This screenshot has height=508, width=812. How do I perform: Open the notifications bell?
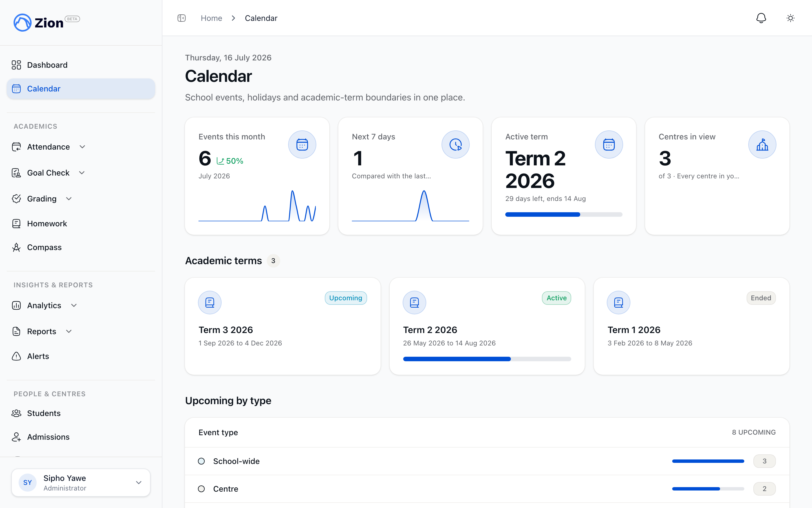pyautogui.click(x=761, y=18)
